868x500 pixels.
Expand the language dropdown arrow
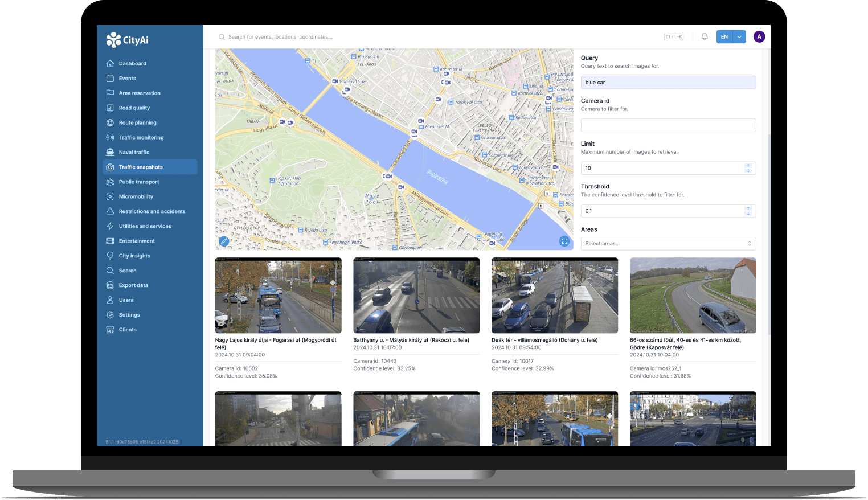[x=739, y=37]
